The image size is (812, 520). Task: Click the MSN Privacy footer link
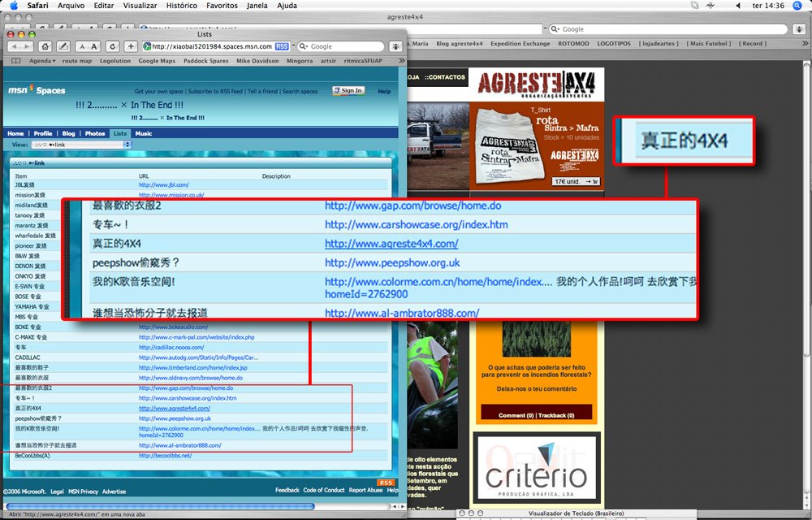click(83, 492)
